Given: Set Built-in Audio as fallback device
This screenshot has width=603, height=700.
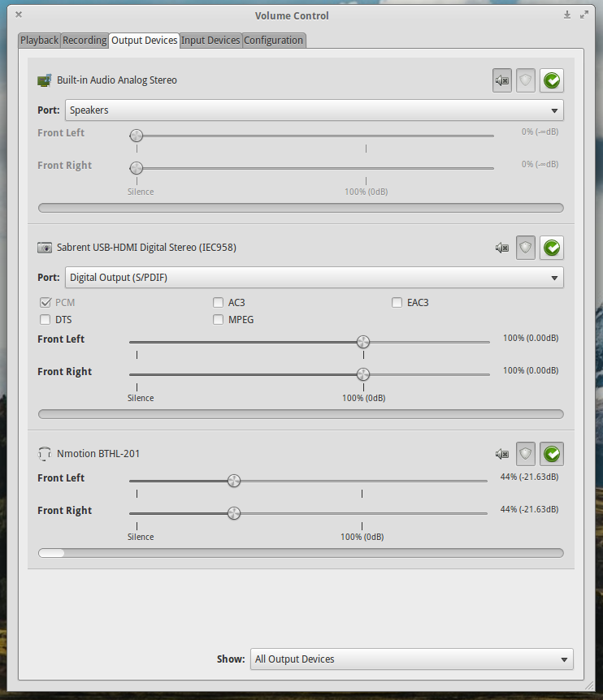Looking at the screenshot, I should coord(552,81).
